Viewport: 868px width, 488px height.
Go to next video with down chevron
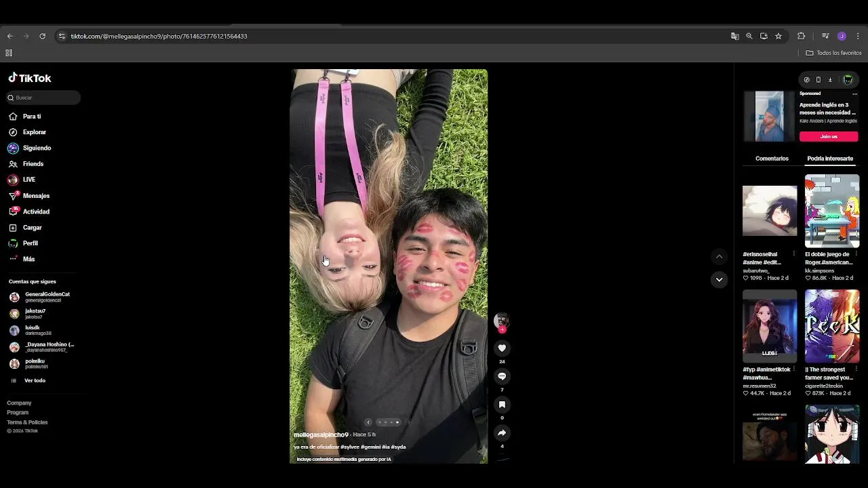(719, 279)
